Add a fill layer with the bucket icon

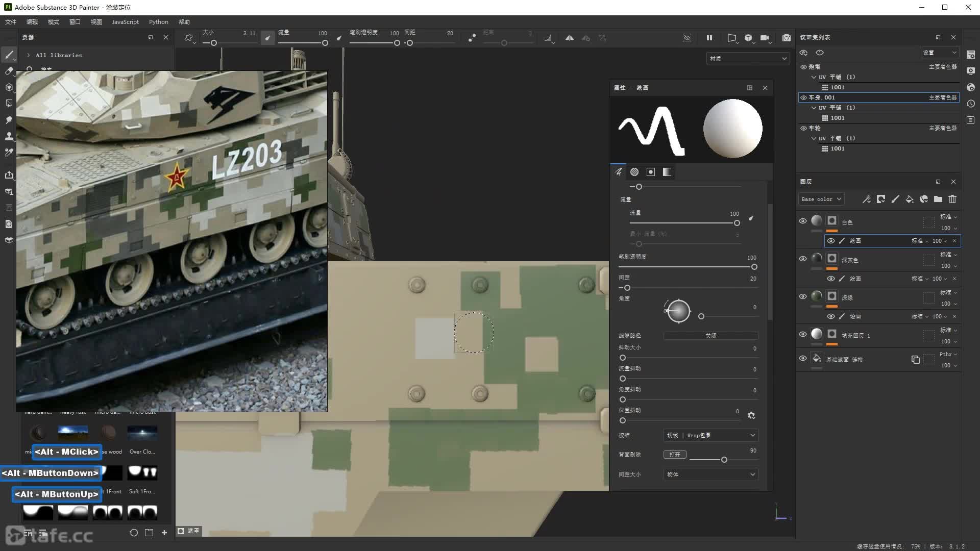click(909, 199)
